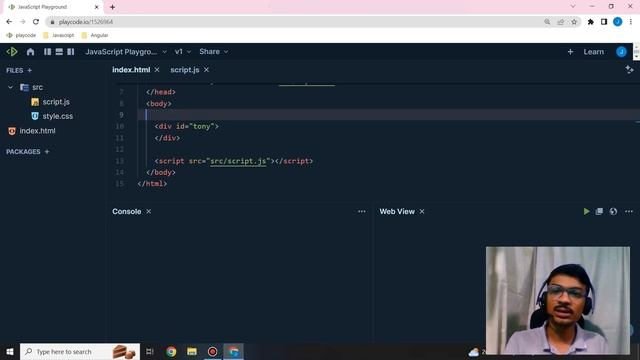Click the src/script.js link in code

pyautogui.click(x=238, y=161)
